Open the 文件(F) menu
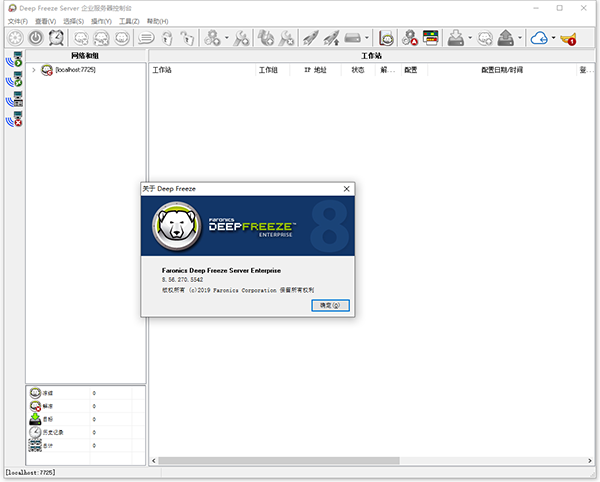Screen dimensions: 600x482 coord(18,21)
